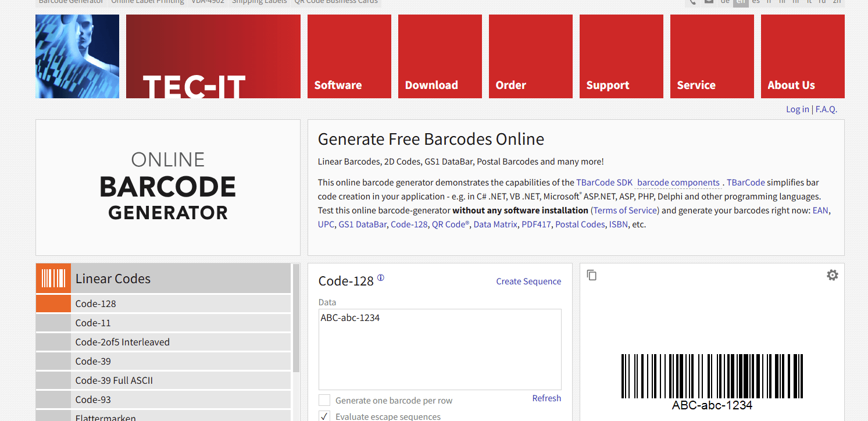Image resolution: width=868 pixels, height=421 pixels.
Task: Toggle Evaluate escape sequences checkbox
Action: pos(324,416)
